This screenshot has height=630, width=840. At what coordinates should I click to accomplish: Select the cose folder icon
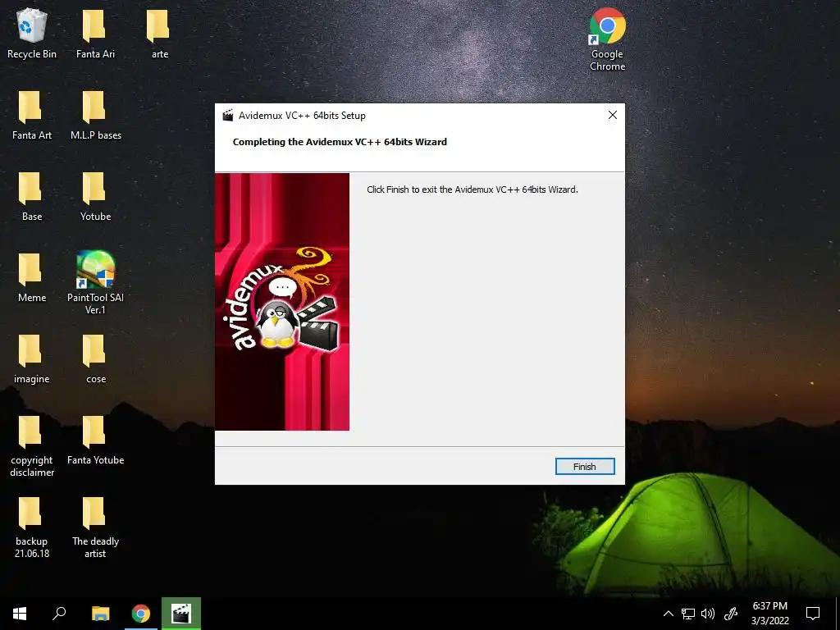(95, 359)
